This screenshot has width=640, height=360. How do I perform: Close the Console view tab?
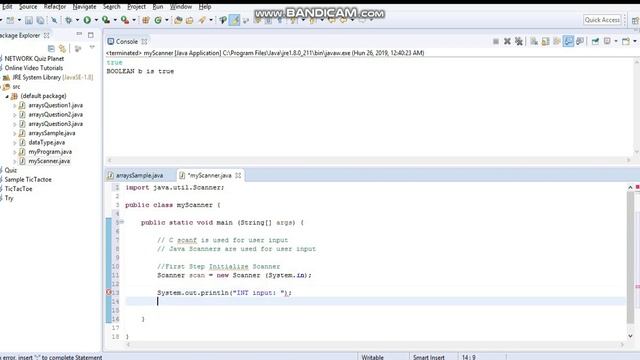click(x=144, y=42)
